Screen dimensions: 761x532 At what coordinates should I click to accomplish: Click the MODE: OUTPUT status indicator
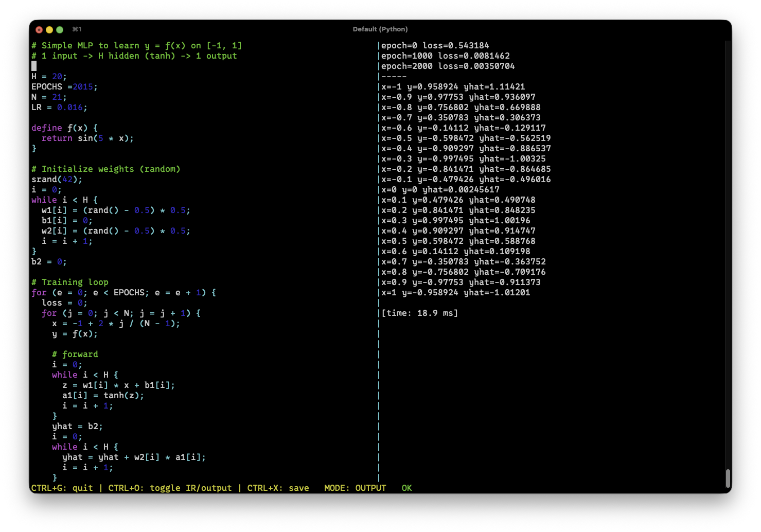(355, 488)
